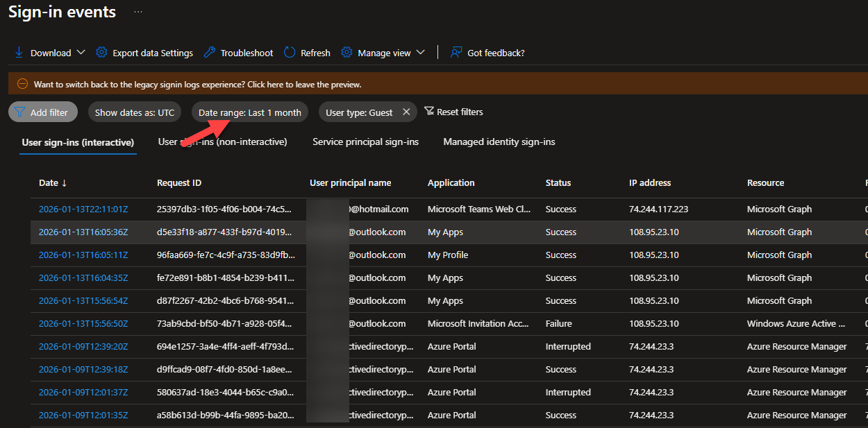Click the Download icon
The image size is (868, 428).
point(18,52)
